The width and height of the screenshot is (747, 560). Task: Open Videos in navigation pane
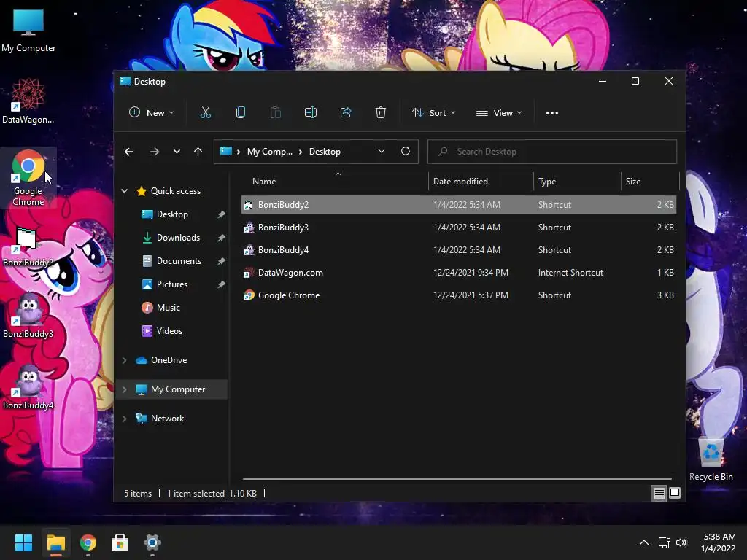tap(169, 331)
